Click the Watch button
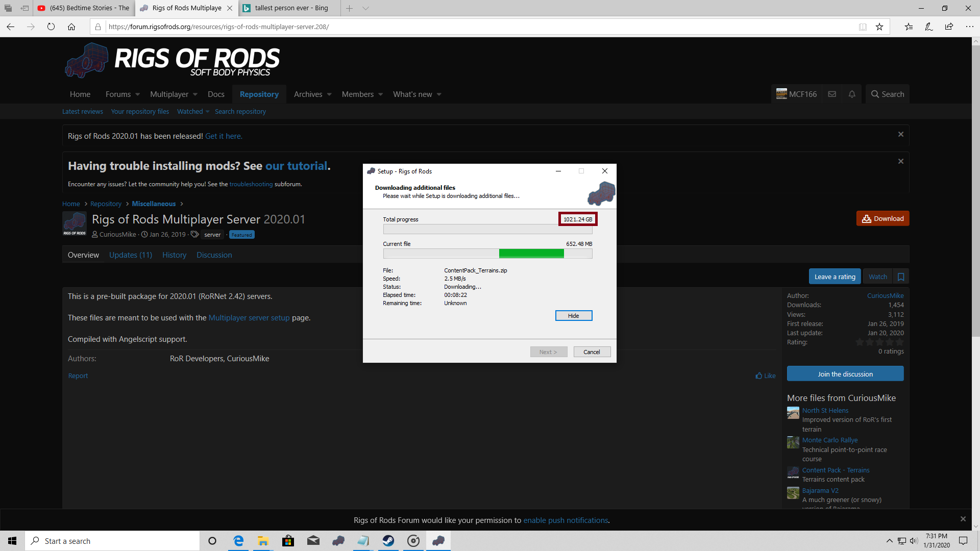980x551 pixels. pos(878,277)
